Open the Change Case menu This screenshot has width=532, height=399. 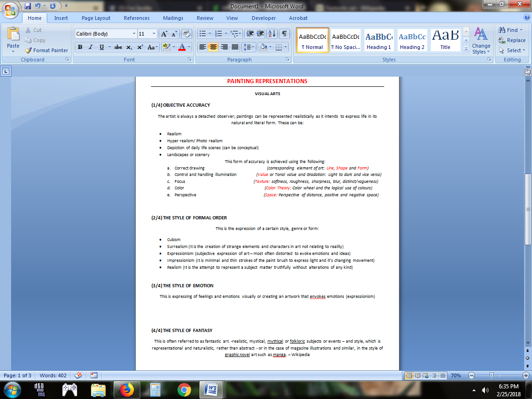[152, 47]
